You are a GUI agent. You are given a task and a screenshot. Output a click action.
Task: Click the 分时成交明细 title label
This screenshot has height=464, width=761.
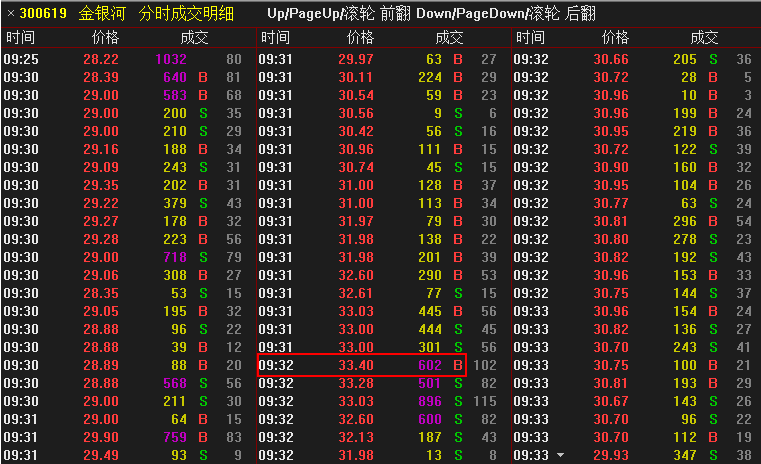pos(186,13)
